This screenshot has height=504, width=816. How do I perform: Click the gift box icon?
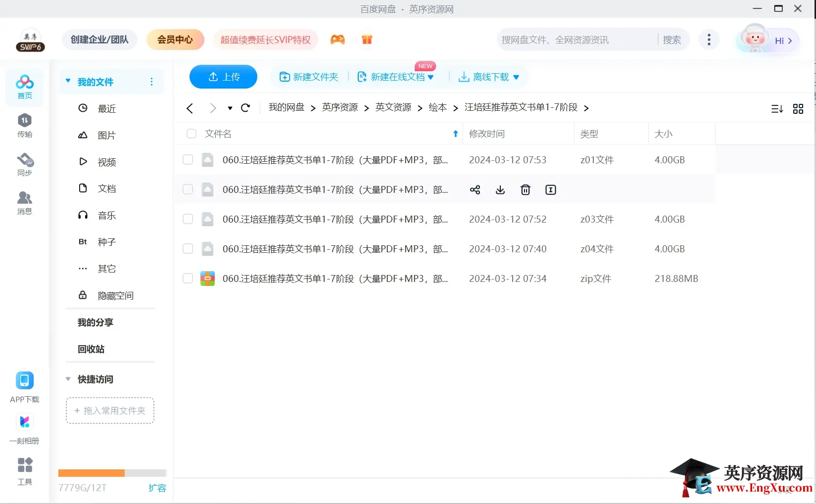(x=367, y=40)
